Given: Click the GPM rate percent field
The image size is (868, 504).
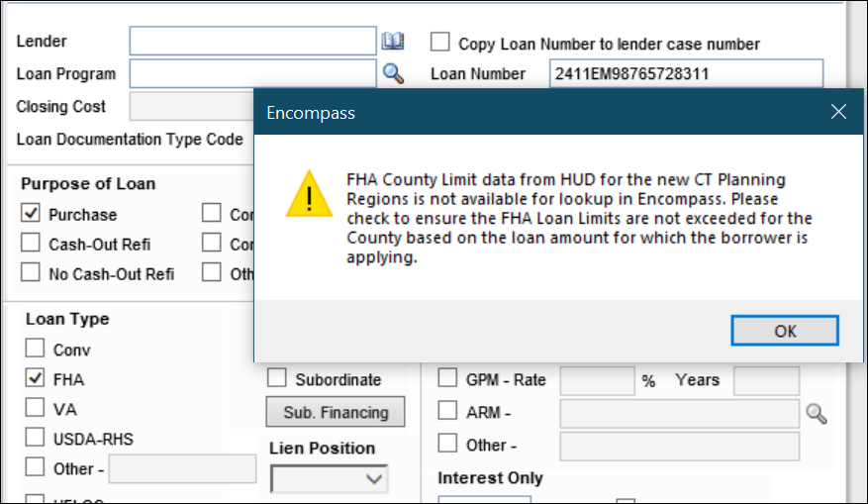Looking at the screenshot, I should [x=597, y=380].
